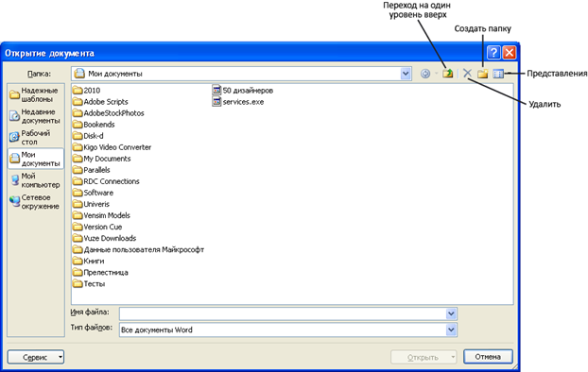The height and width of the screenshot is (372, 588).
Task: Select the Disk-d folder icon
Action: click(78, 136)
